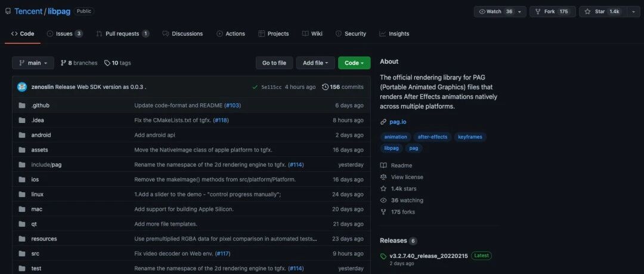The image size is (644, 274).
Task: Click the Go to file button
Action: [274, 63]
